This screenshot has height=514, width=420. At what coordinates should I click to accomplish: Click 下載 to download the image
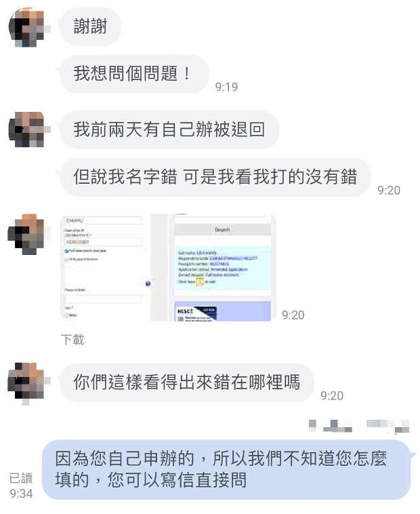[x=72, y=340]
